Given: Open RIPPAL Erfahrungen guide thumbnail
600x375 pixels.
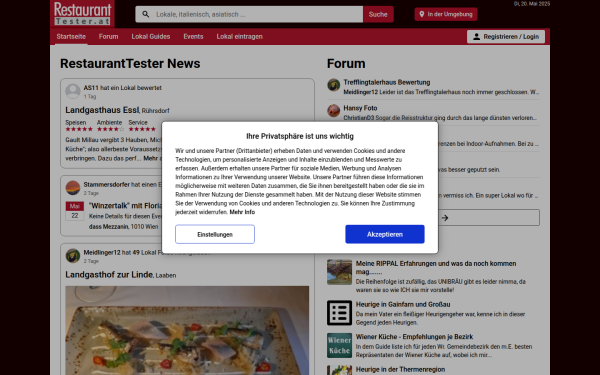Looking at the screenshot, I should [x=339, y=272].
